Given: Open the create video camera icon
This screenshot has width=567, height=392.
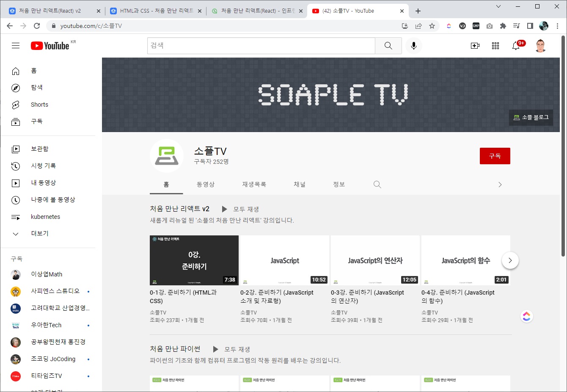Looking at the screenshot, I should 475,46.
